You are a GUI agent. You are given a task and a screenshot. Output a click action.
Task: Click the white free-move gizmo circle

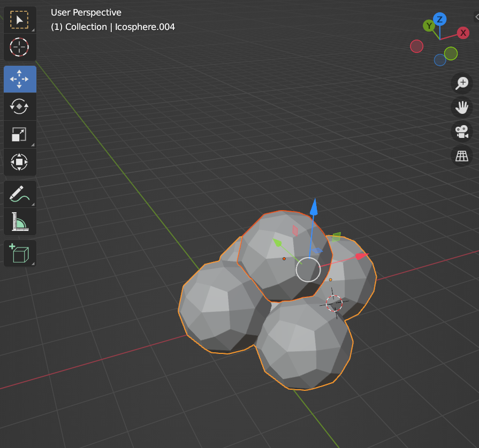[308, 269]
